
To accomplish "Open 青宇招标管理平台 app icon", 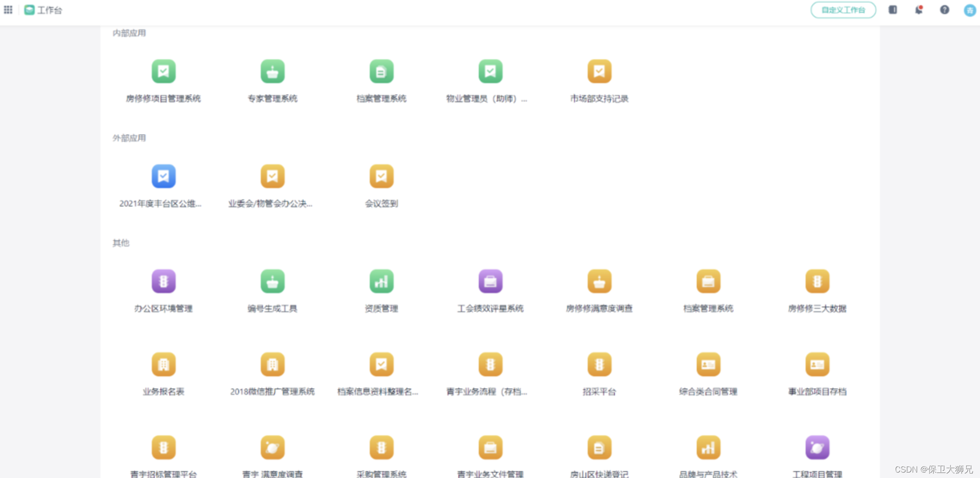I will click(x=163, y=447).
